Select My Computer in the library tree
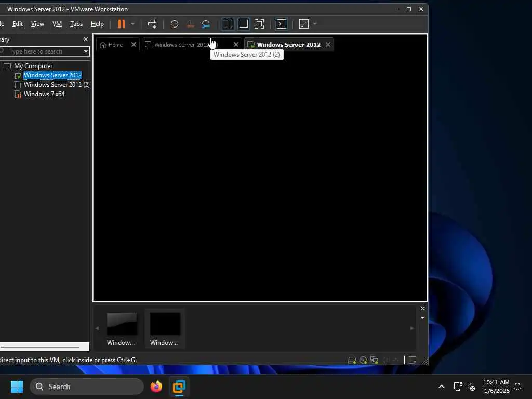 tap(33, 66)
